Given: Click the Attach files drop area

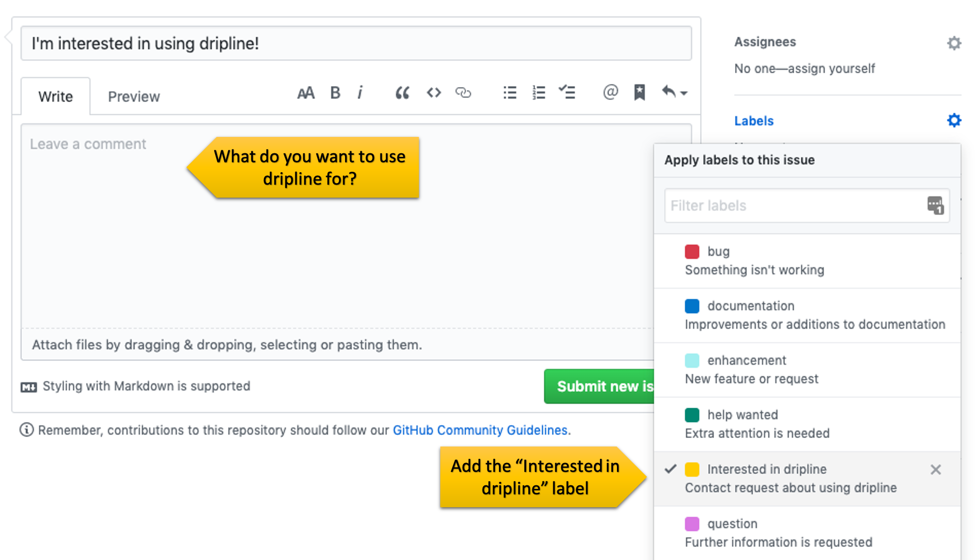Looking at the screenshot, I should click(x=337, y=344).
